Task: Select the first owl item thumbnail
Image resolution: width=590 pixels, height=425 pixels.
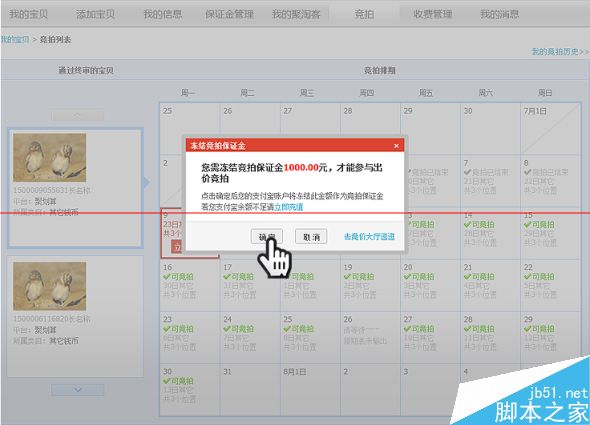Action: [x=50, y=158]
